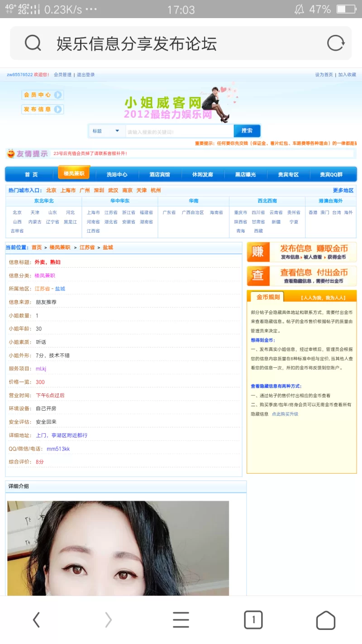The height and width of the screenshot is (644, 362).
Task: Select the 贵宾QQ群 navigation tab
Action: point(331,175)
